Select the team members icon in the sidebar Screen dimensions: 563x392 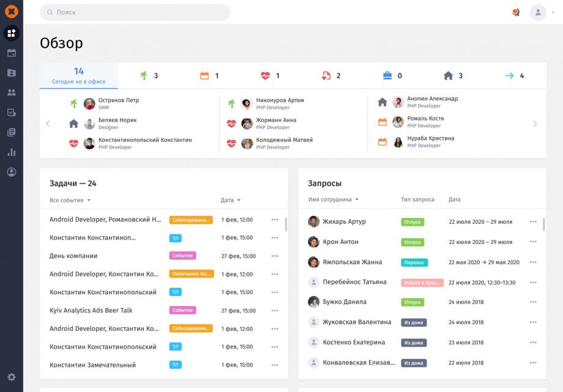point(11,92)
